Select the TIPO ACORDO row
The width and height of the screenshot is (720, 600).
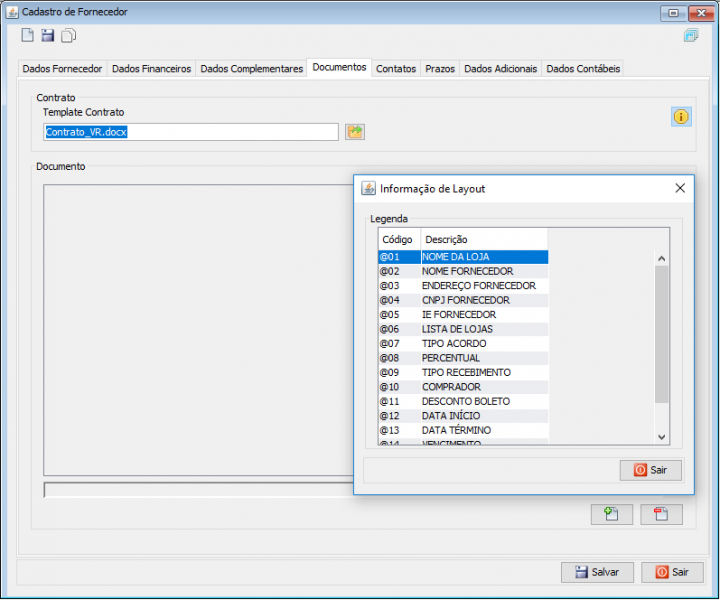coord(463,344)
